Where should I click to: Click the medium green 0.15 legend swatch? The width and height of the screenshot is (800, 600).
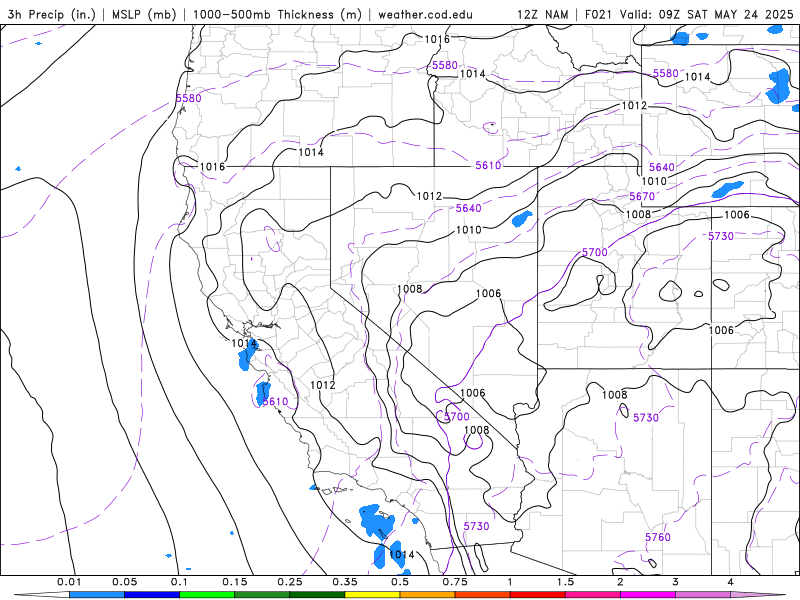(262, 595)
